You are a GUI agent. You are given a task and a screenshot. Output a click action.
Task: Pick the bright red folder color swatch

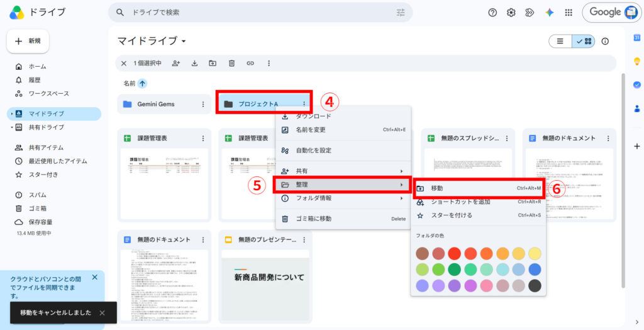[x=454, y=253]
